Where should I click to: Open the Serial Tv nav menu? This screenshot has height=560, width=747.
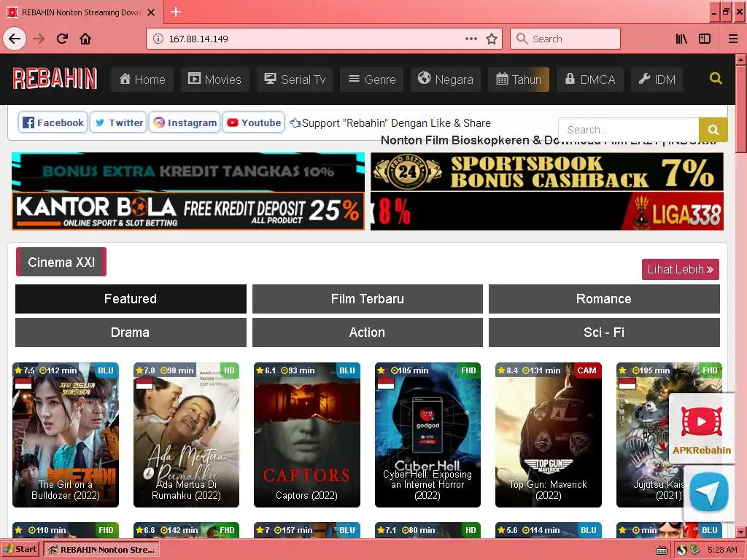(x=295, y=79)
